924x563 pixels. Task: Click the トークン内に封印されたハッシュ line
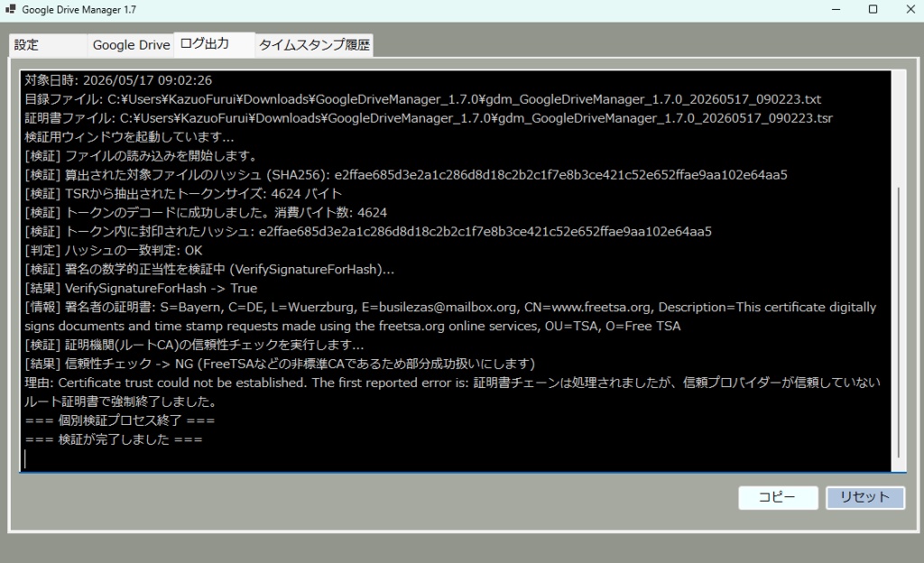pos(368,231)
